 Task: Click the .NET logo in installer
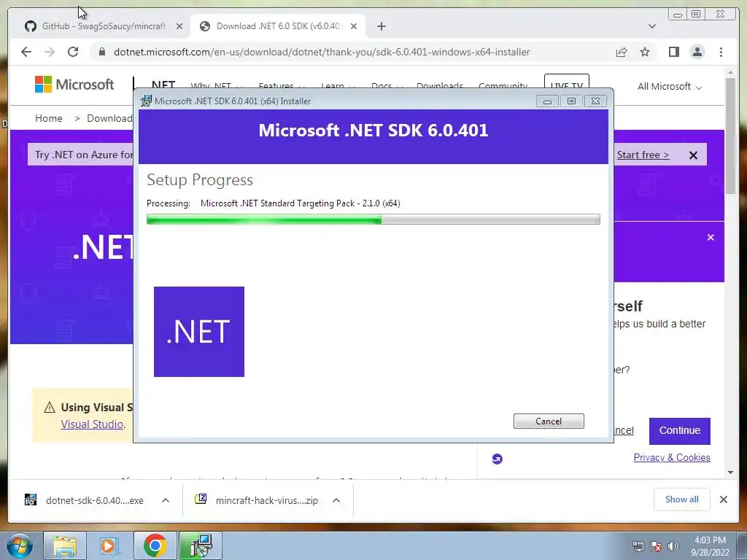(199, 332)
